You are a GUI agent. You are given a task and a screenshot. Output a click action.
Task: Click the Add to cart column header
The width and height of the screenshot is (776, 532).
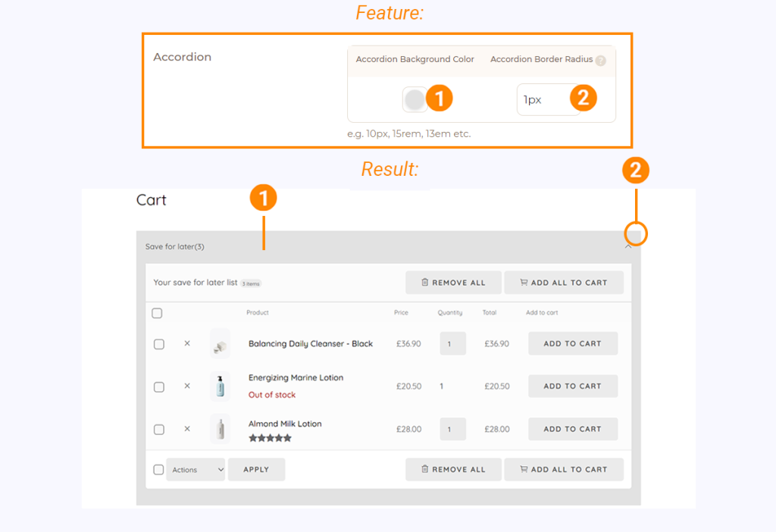tap(542, 313)
